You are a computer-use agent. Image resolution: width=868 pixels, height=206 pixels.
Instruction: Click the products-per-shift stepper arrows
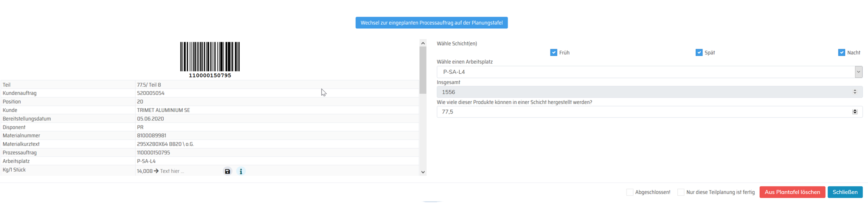coord(855,112)
